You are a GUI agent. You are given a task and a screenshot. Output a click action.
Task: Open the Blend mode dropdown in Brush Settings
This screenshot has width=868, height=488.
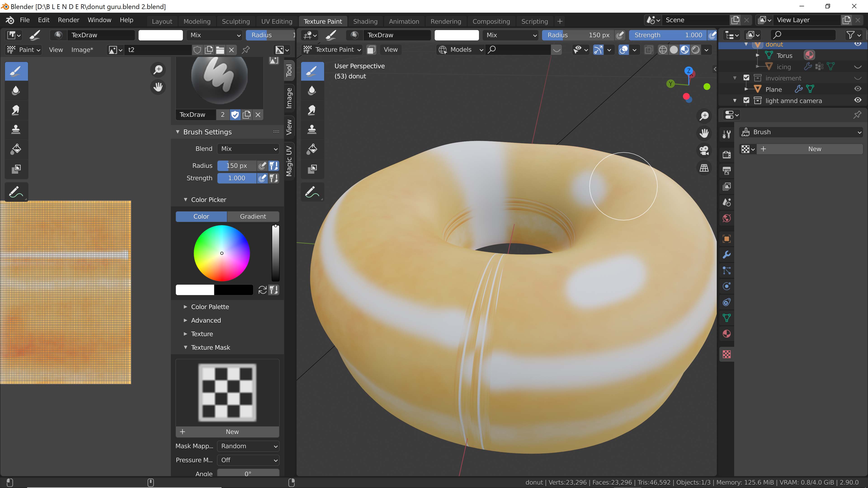pyautogui.click(x=248, y=148)
